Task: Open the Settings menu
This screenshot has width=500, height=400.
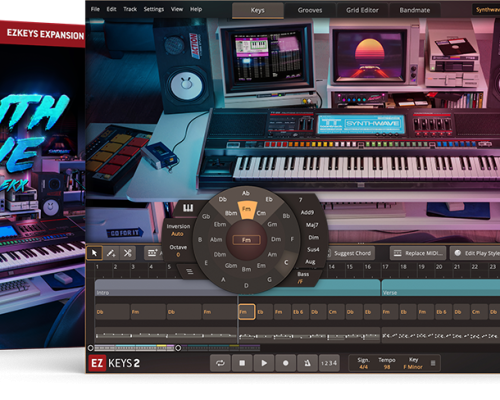Action: [x=154, y=9]
